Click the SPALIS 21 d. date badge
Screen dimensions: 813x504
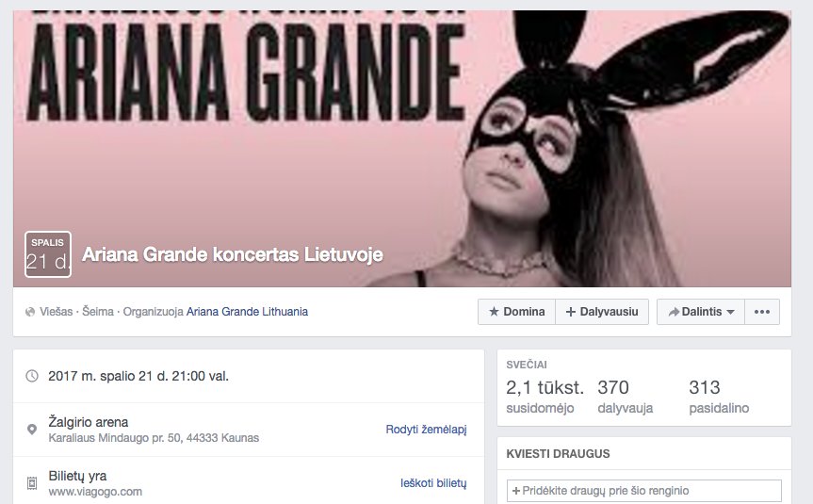pos(48,254)
